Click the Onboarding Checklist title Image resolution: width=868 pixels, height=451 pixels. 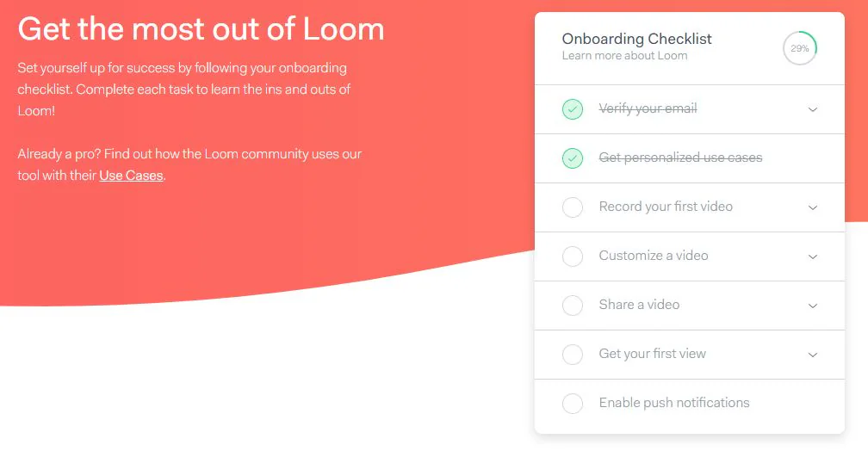point(636,39)
